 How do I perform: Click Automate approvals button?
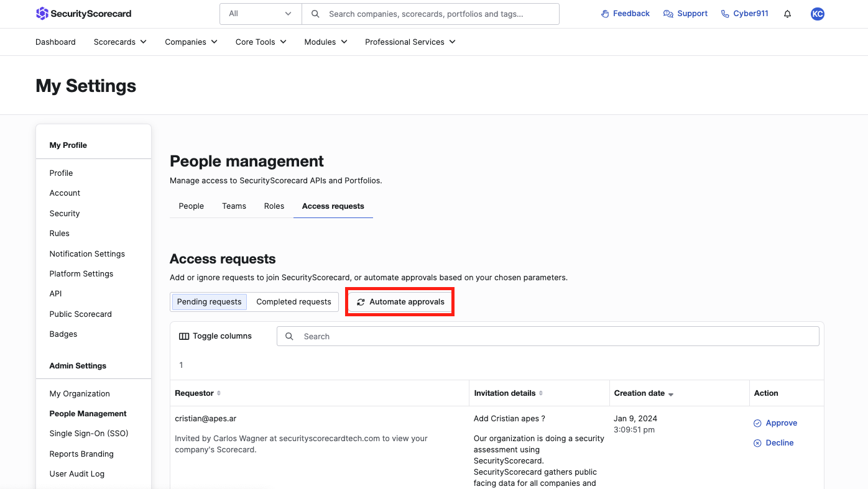tap(400, 302)
